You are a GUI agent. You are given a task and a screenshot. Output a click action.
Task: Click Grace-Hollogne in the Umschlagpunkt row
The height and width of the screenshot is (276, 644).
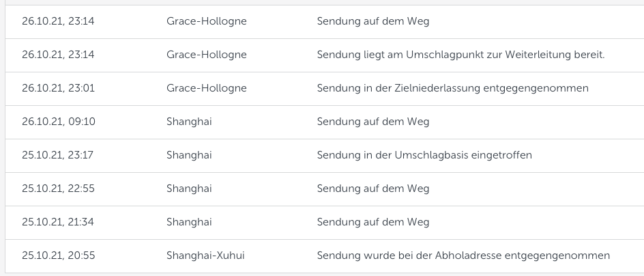(206, 55)
